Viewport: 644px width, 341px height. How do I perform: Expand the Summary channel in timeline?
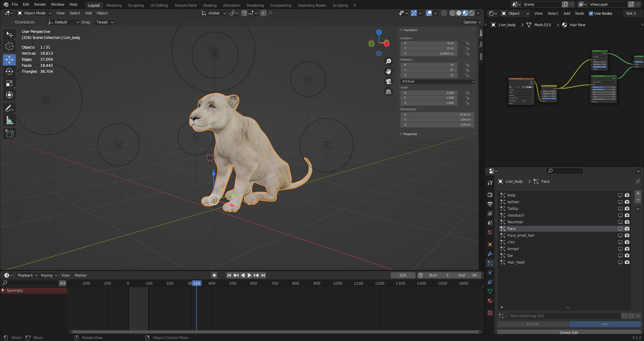(3, 290)
